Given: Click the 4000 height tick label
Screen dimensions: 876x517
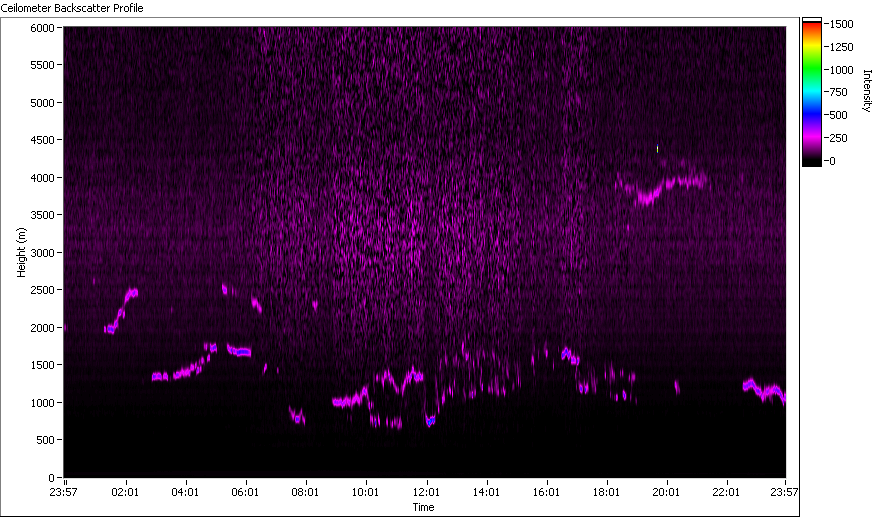Looking at the screenshot, I should click(x=42, y=178).
